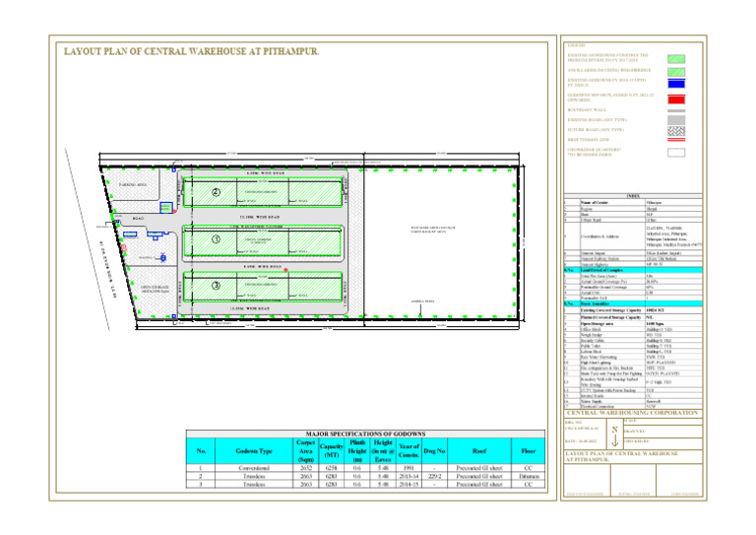756x535 pixels.
Task: Click the Roof column header
Action: point(479,451)
